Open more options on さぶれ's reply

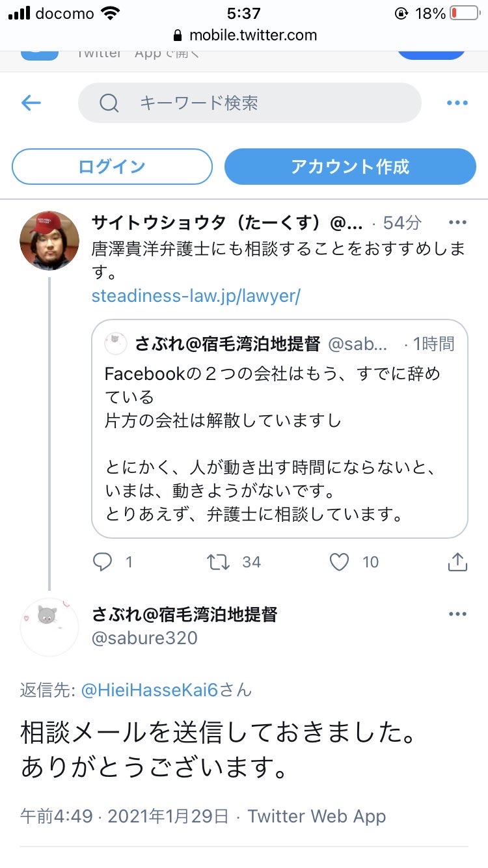point(457,614)
